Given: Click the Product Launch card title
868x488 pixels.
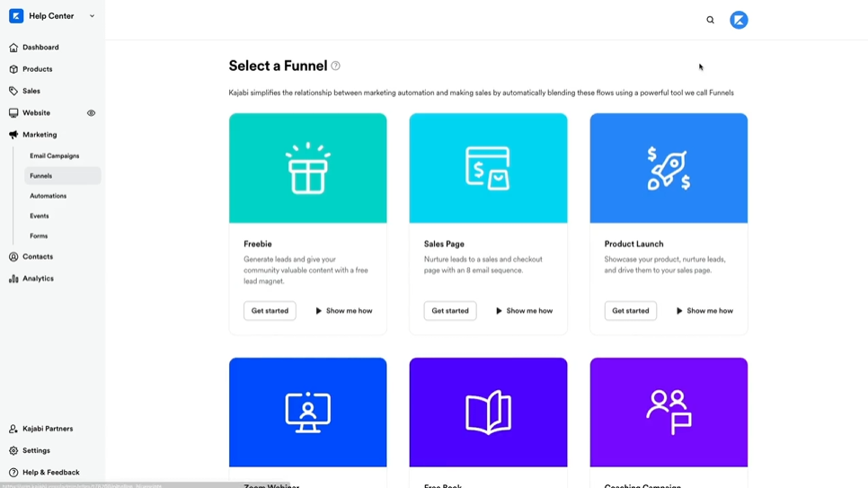Looking at the screenshot, I should click(633, 244).
